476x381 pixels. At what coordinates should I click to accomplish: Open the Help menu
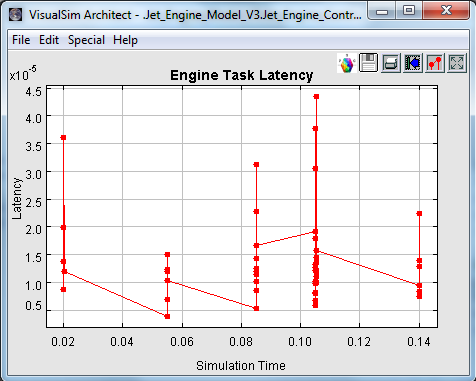point(125,40)
